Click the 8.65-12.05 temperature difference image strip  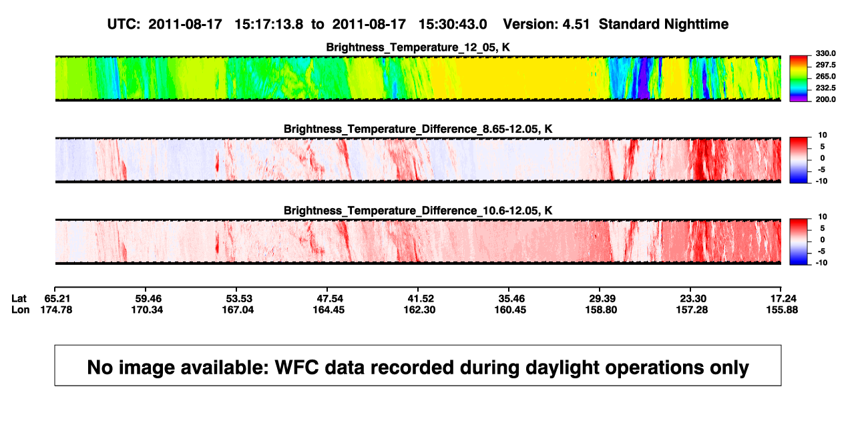click(x=418, y=160)
